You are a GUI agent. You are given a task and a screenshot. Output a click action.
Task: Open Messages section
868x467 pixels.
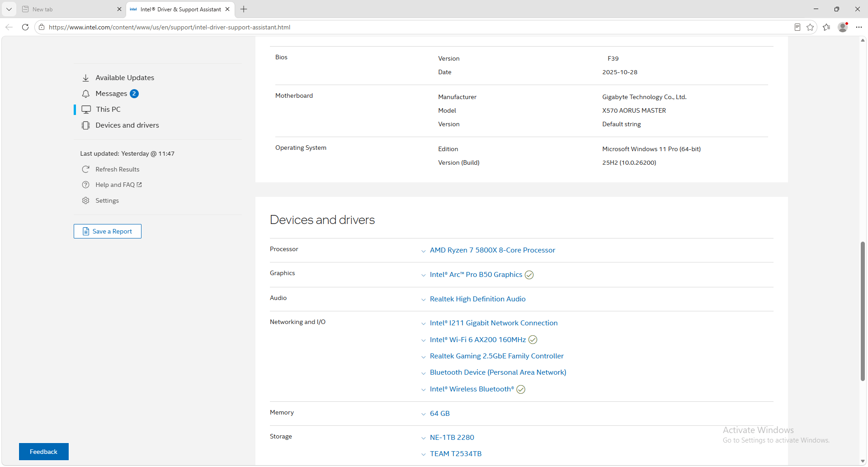click(x=111, y=94)
